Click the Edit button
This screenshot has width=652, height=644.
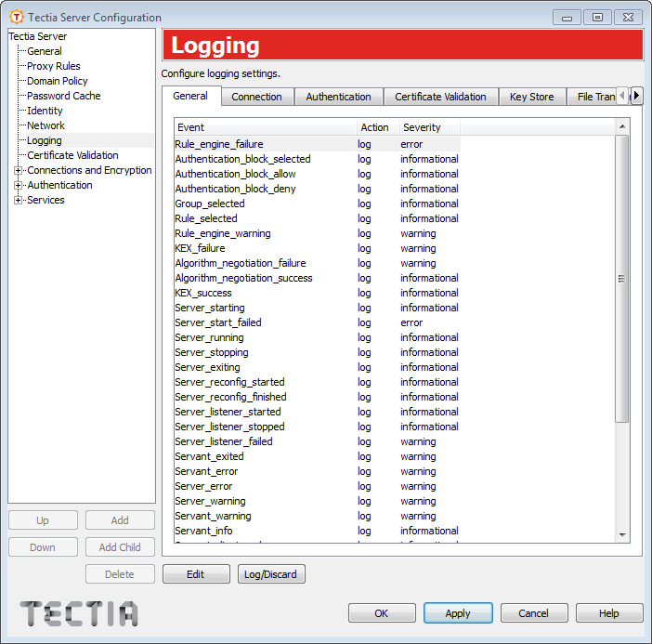point(196,574)
